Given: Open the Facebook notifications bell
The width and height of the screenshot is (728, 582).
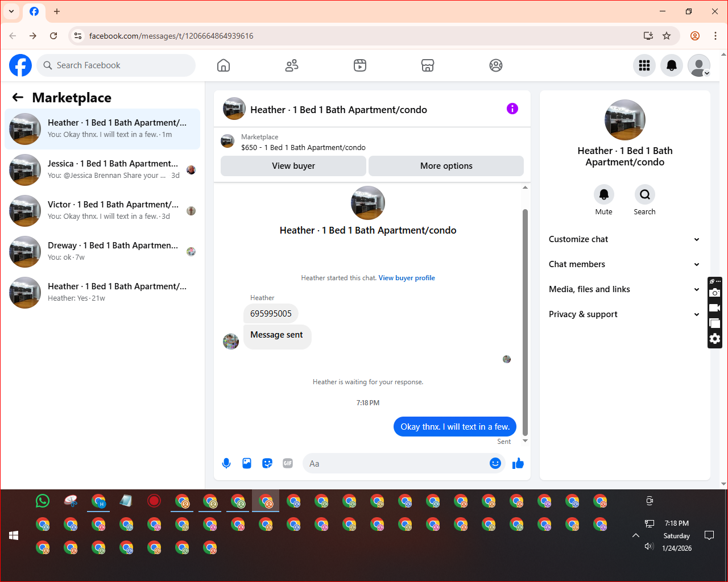Looking at the screenshot, I should [x=672, y=65].
